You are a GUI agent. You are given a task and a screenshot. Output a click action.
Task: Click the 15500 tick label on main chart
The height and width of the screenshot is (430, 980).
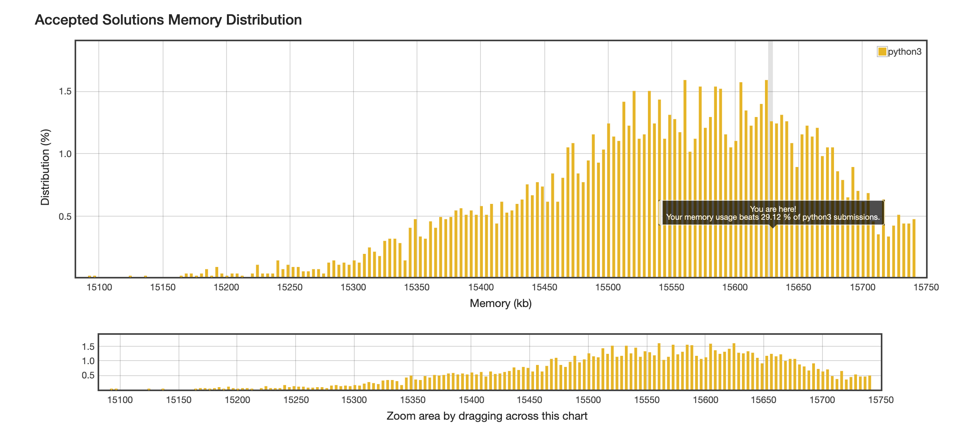coord(607,288)
